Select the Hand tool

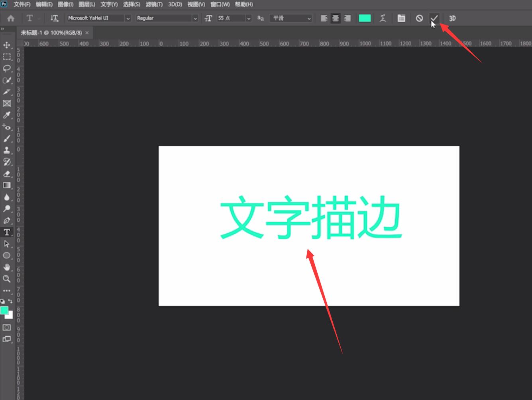(7, 267)
